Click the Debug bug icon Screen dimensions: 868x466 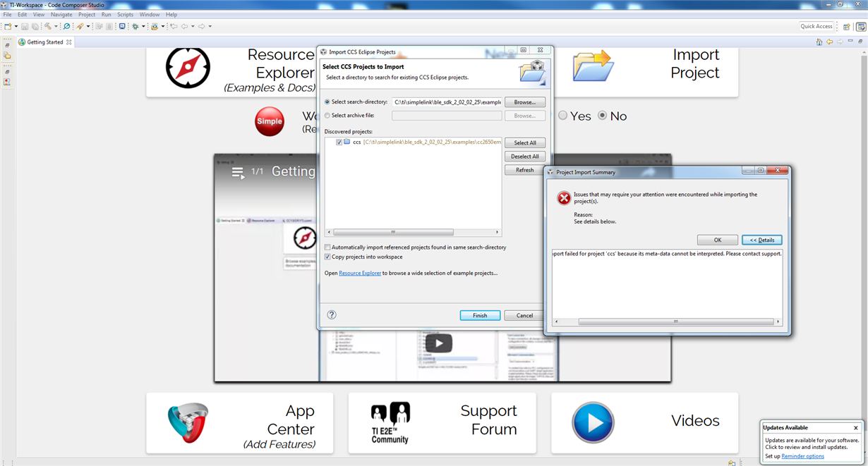pos(135,26)
